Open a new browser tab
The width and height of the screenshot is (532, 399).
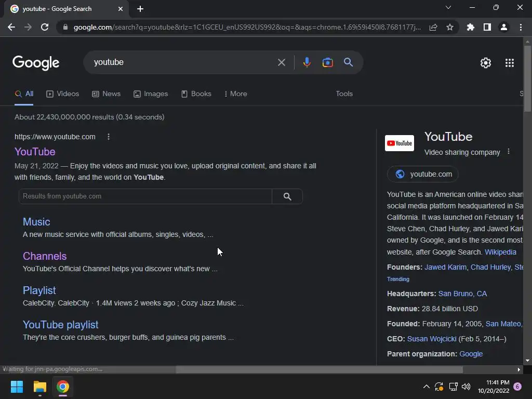[x=140, y=9]
